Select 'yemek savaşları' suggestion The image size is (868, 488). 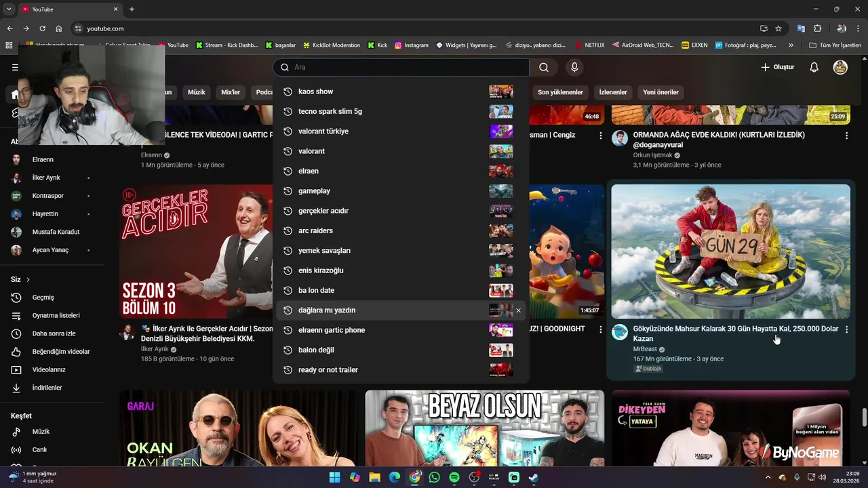(x=401, y=251)
